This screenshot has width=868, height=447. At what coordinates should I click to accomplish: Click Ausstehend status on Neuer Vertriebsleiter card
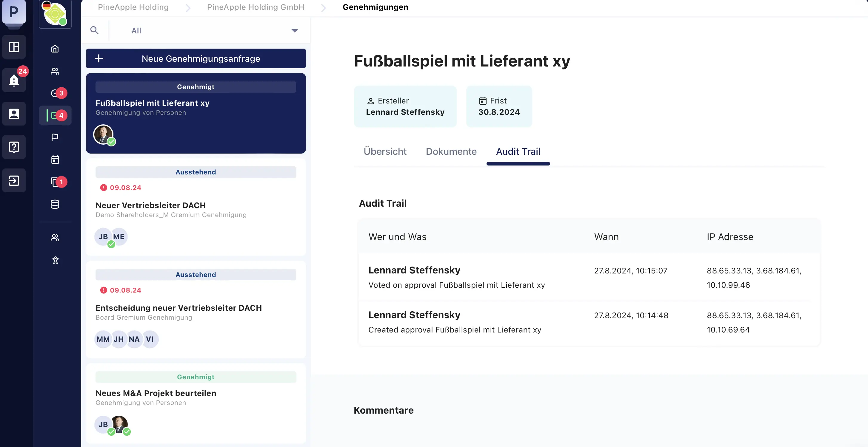tap(196, 172)
